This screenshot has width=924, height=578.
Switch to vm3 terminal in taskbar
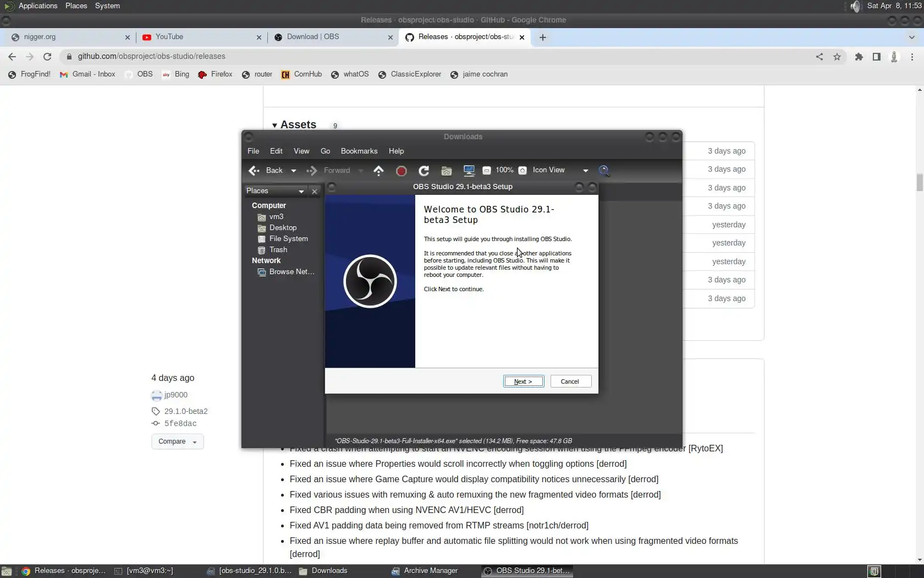pos(144,571)
